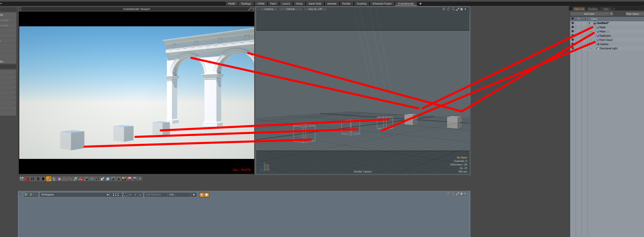Hide the Directional Light item

pyautogui.click(x=573, y=48)
